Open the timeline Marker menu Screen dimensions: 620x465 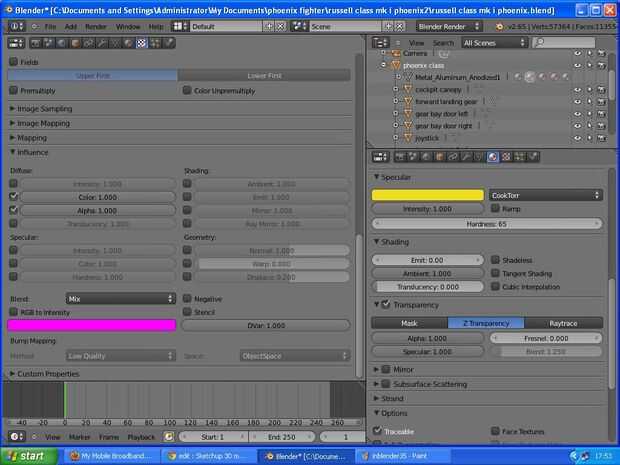(79, 437)
